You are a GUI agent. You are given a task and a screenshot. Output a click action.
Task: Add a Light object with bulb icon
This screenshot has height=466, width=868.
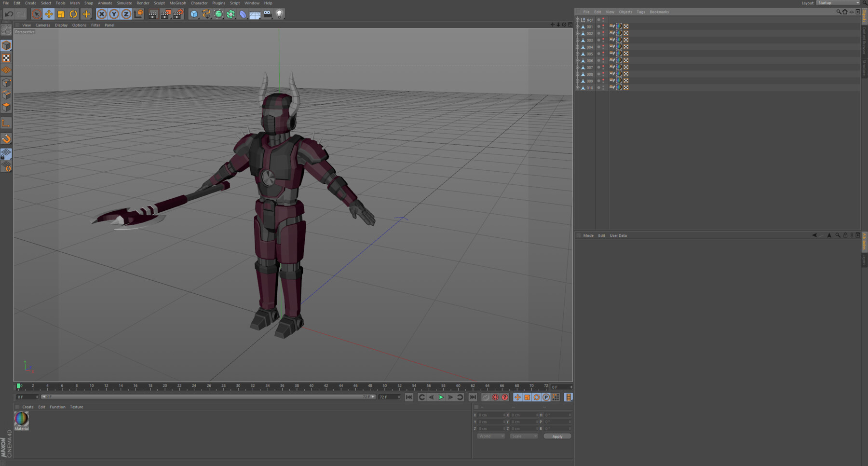[x=280, y=14]
